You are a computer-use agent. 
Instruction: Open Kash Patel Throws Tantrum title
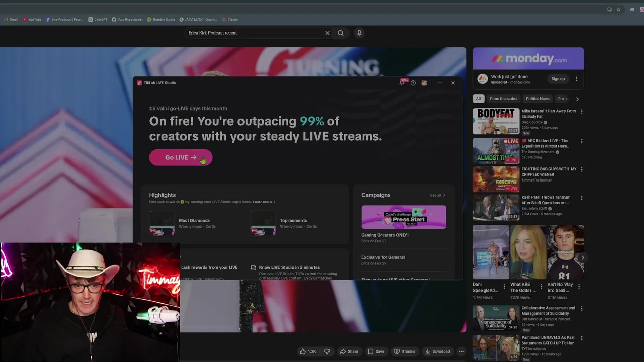coord(545,200)
